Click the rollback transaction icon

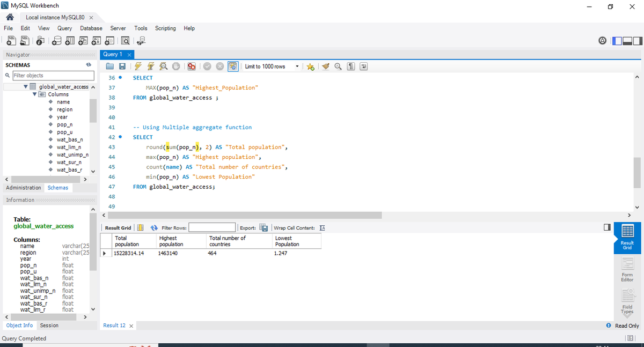pos(220,67)
